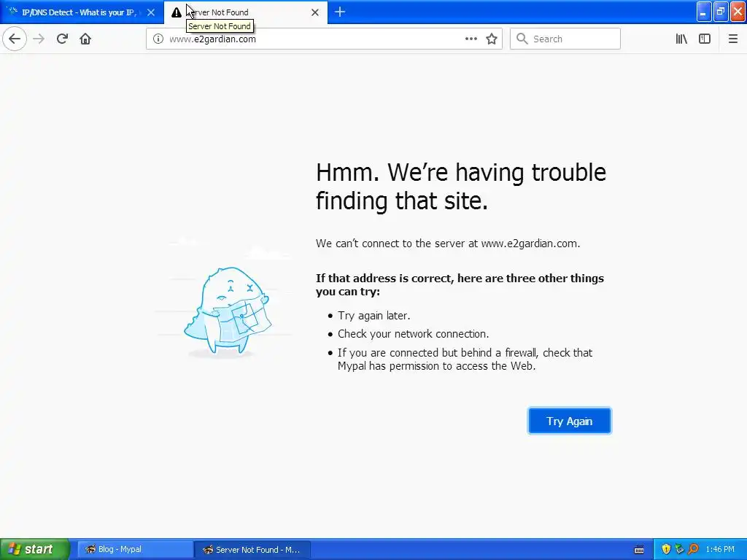The height and width of the screenshot is (560, 747).
Task: Open the Windows start menu
Action: [34, 549]
